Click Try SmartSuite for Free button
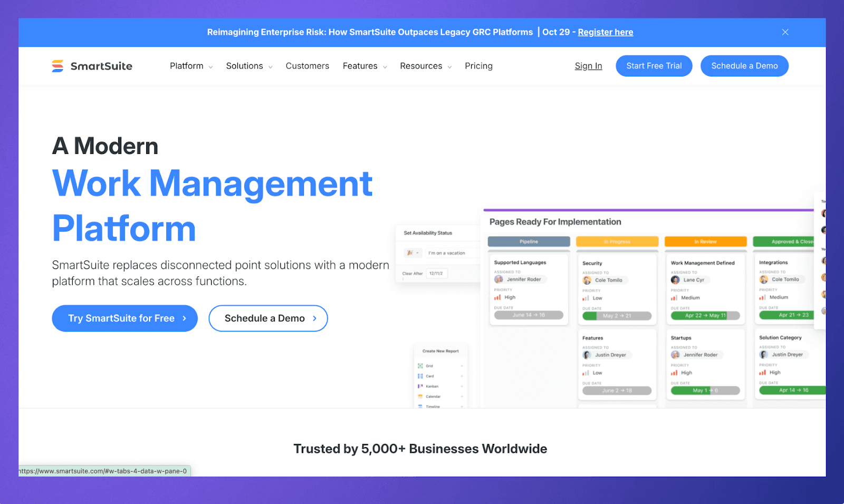Image resolution: width=844 pixels, height=504 pixels. [124, 318]
